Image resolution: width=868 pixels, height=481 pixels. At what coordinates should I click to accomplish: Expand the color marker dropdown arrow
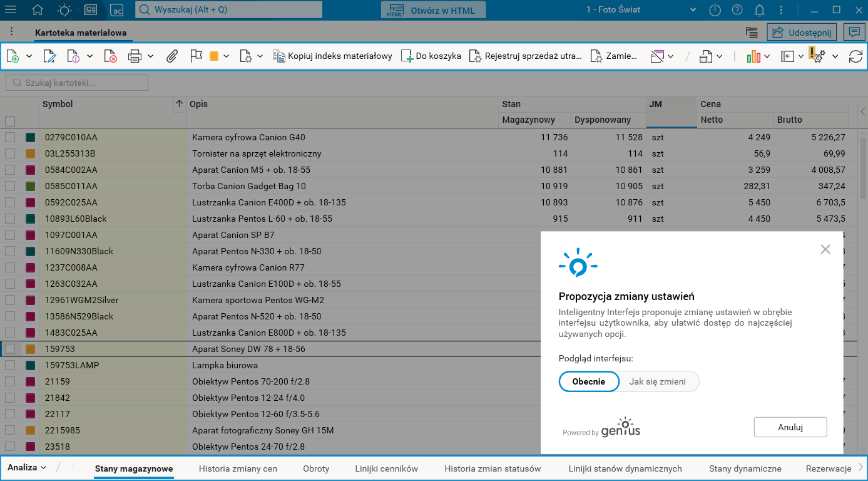pos(226,56)
